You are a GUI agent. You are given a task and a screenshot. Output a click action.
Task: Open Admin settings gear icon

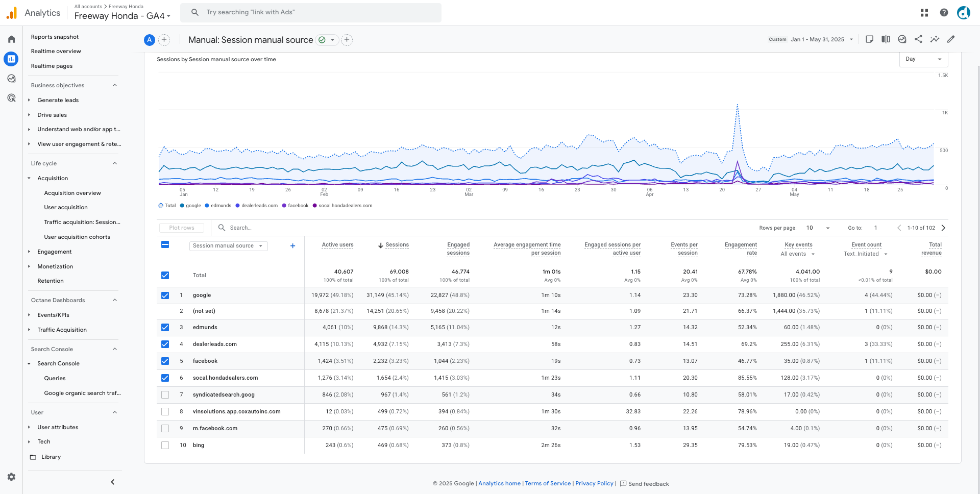pyautogui.click(x=11, y=477)
